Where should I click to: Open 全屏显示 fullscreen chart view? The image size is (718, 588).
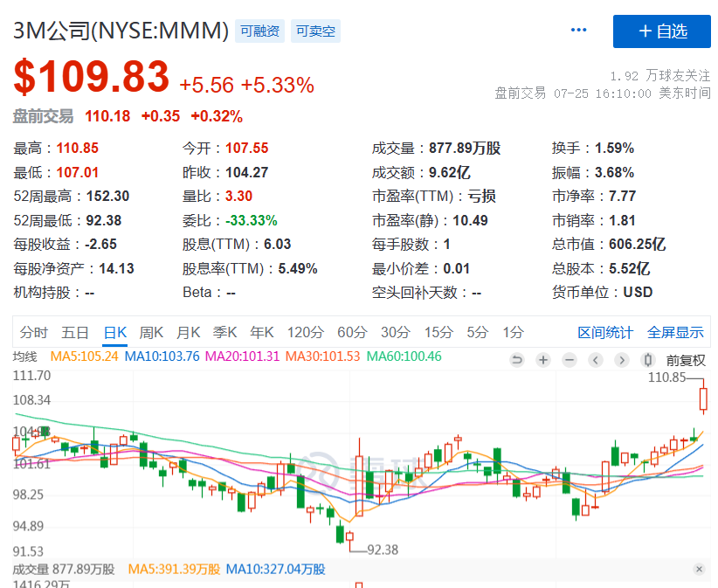pos(675,333)
